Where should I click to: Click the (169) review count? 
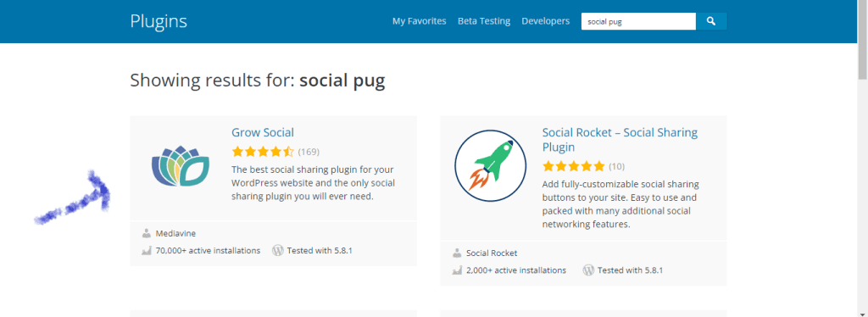click(309, 152)
